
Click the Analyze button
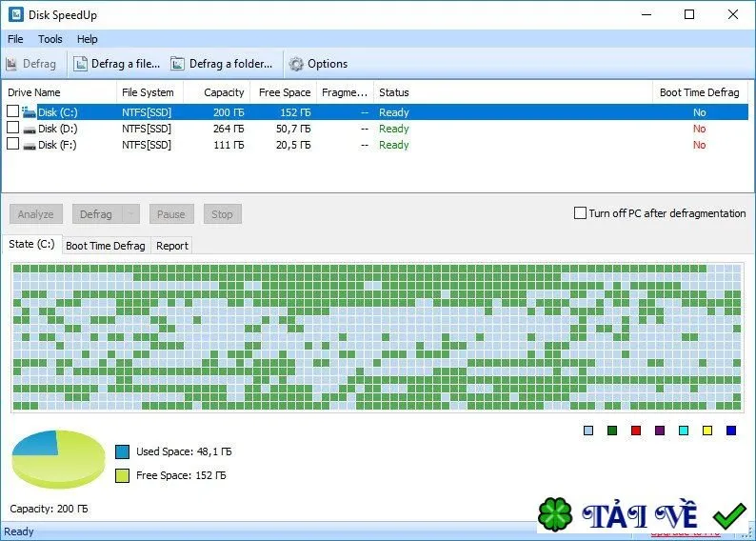[35, 214]
